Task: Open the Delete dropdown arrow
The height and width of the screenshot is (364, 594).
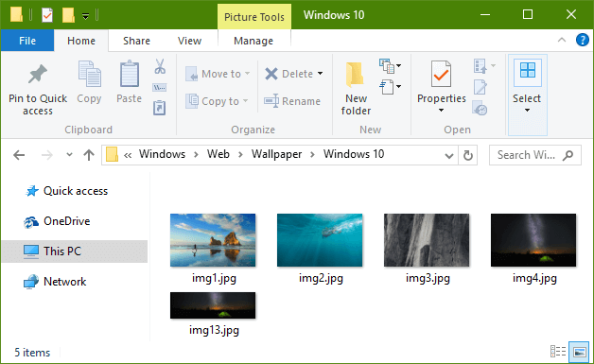Action: [x=320, y=74]
